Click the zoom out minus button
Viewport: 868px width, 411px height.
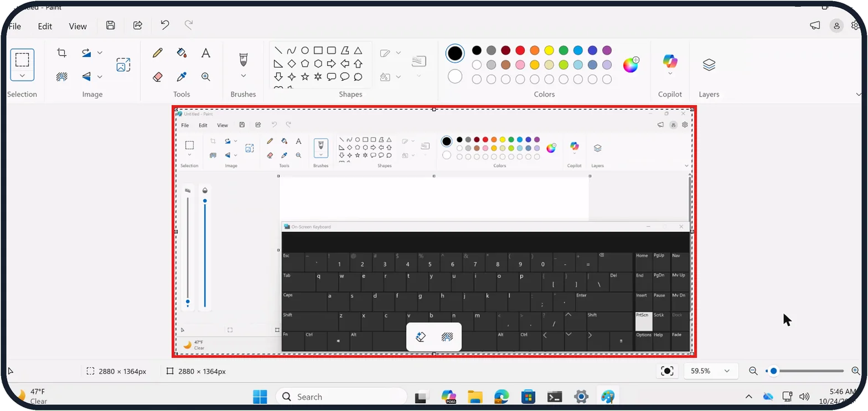tap(753, 371)
